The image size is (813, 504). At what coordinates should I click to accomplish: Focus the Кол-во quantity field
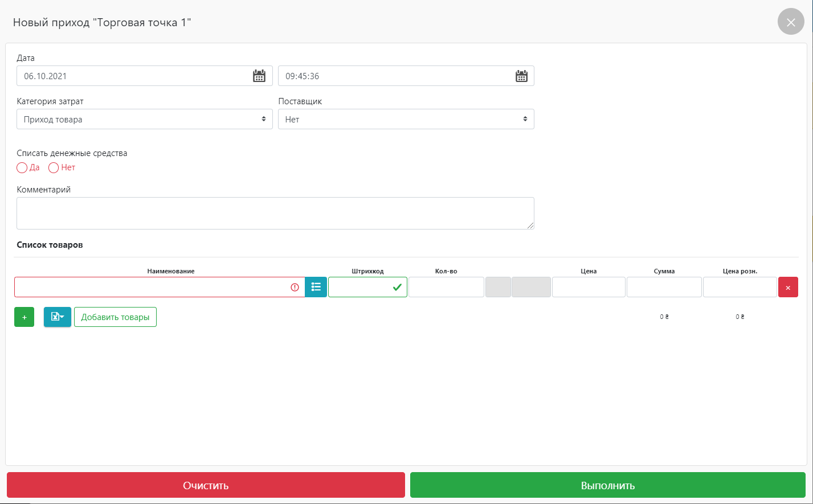pyautogui.click(x=446, y=287)
